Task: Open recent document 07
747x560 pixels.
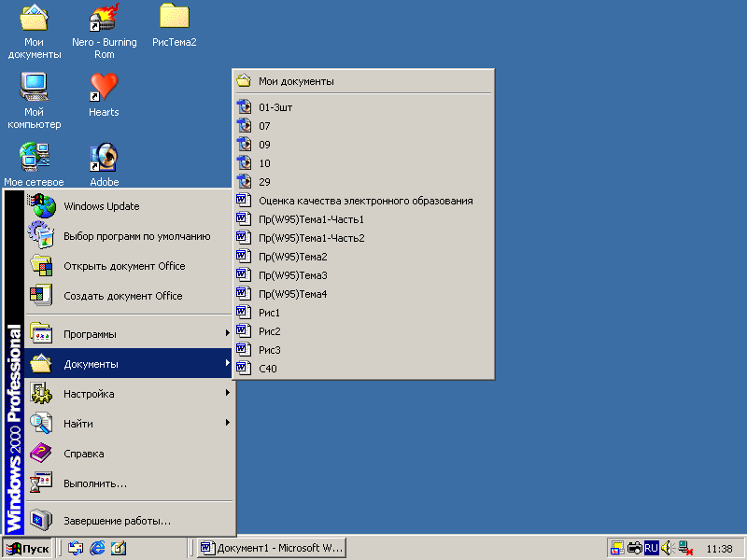Action: coord(363,126)
